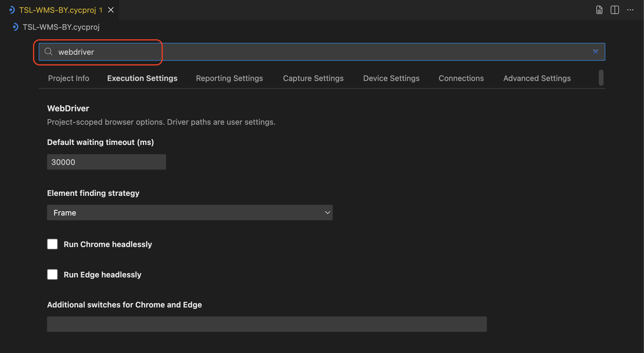Enable Run Chrome headlessly checkbox
This screenshot has width=644, height=353.
click(x=52, y=244)
